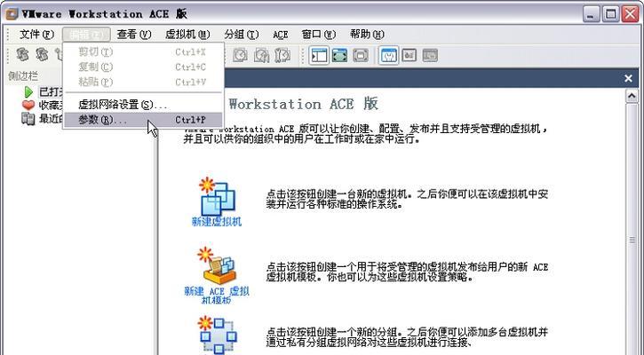The height and width of the screenshot is (355, 644).
Task: Toggle the sidebar view toolbar icon
Action: (319, 55)
